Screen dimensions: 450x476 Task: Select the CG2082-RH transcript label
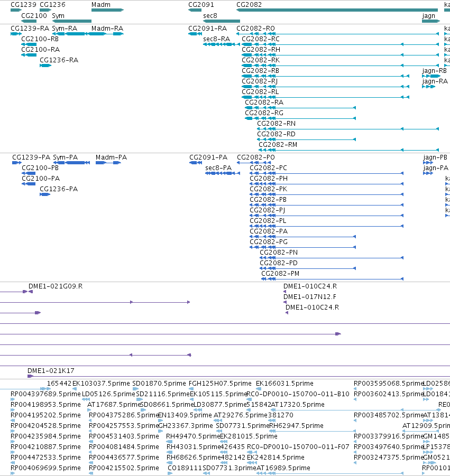tap(261, 50)
